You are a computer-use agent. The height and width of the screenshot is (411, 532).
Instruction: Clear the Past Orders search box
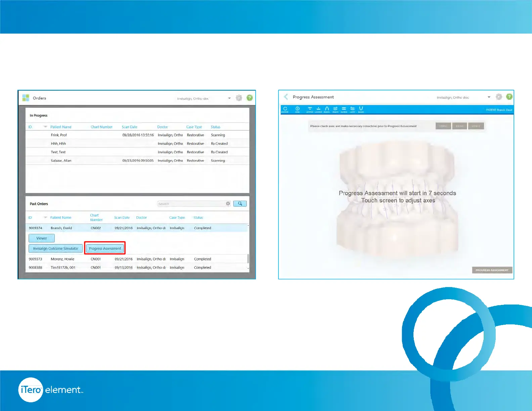[228, 203]
